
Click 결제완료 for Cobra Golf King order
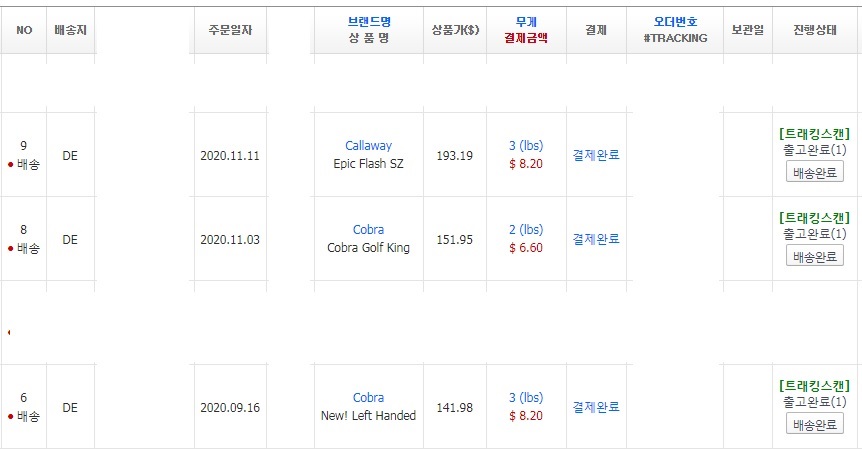[596, 239]
